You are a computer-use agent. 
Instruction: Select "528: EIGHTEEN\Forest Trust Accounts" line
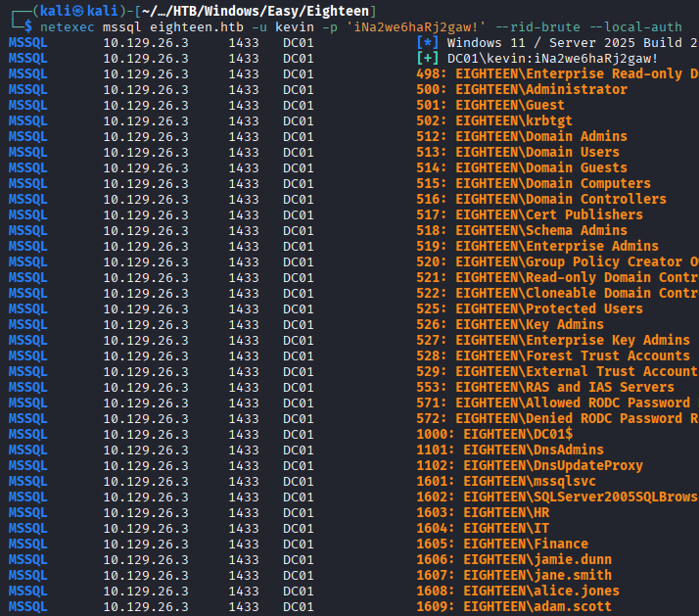point(553,355)
